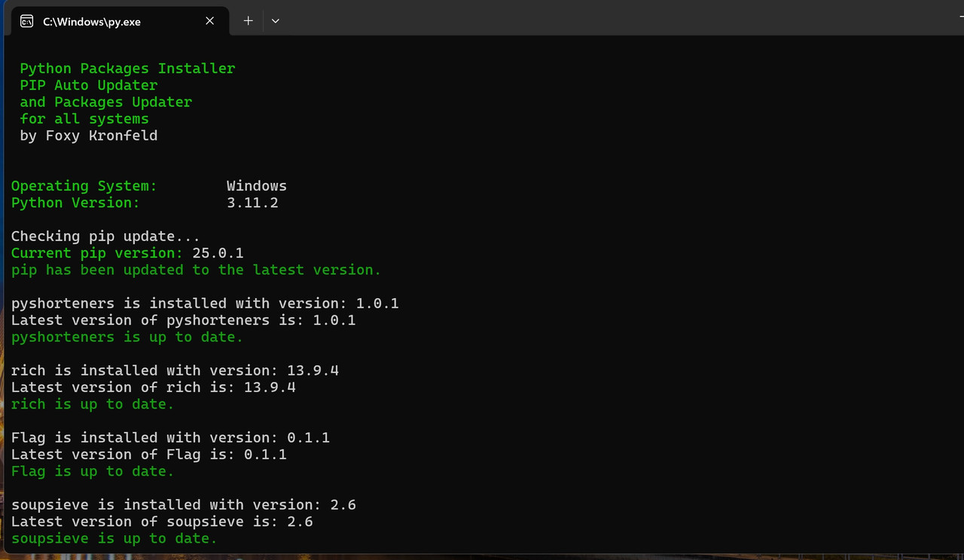This screenshot has width=964, height=560.
Task: Click 'pip has been updated to the latest version.'
Action: pyautogui.click(x=197, y=269)
